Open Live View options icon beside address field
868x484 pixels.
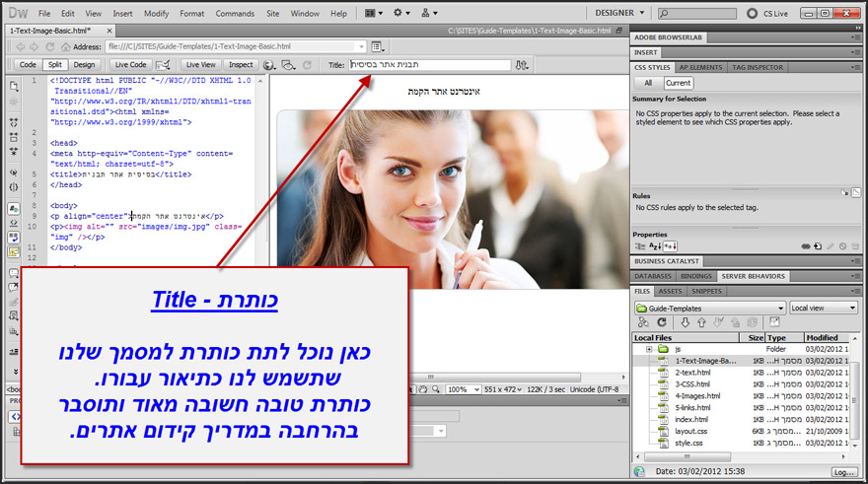click(378, 47)
